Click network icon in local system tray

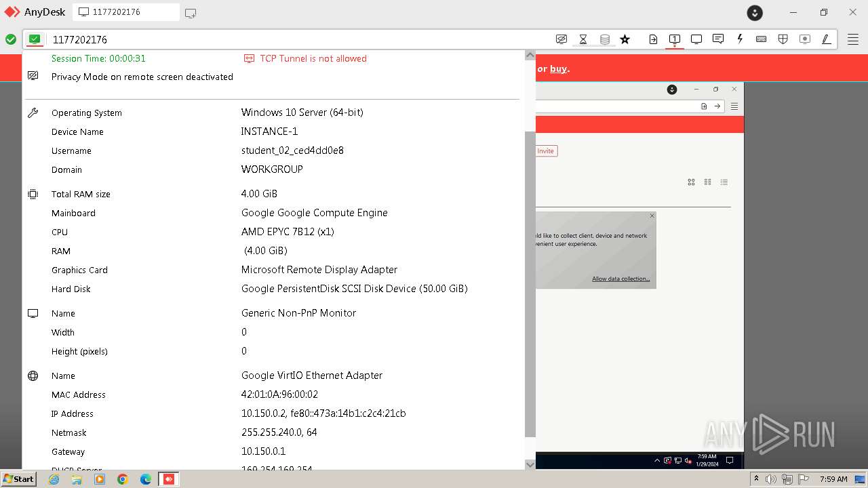coord(787,479)
